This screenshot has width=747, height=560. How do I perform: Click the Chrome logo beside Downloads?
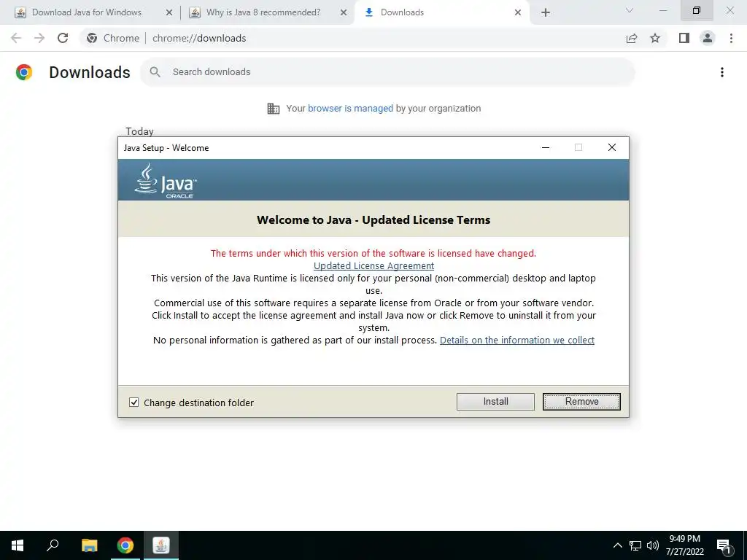[24, 72]
